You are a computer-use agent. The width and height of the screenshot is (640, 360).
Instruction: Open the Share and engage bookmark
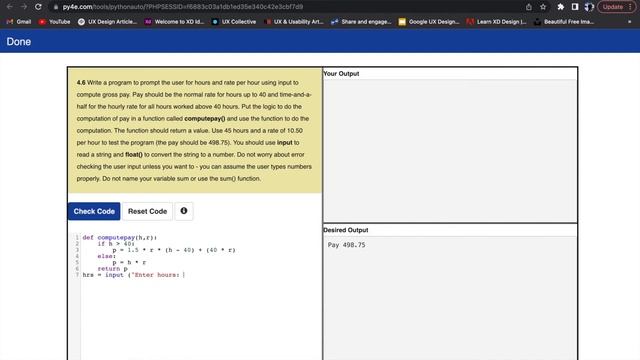[361, 22]
